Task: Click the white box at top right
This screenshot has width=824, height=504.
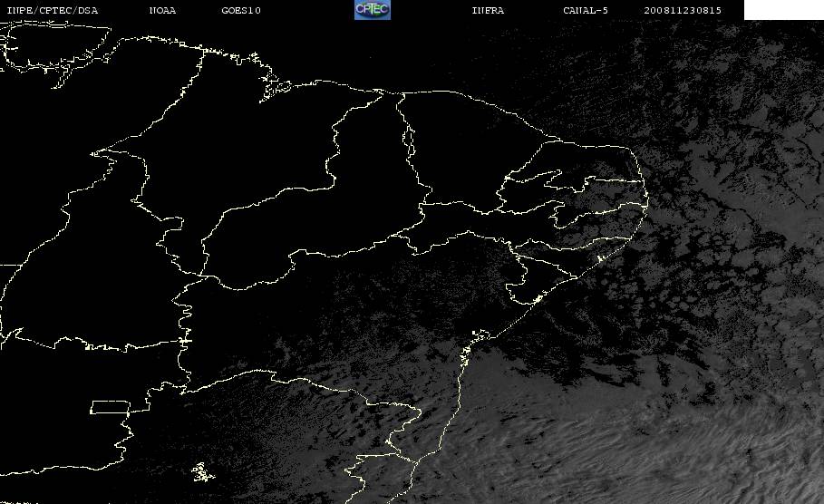Action: (x=784, y=10)
